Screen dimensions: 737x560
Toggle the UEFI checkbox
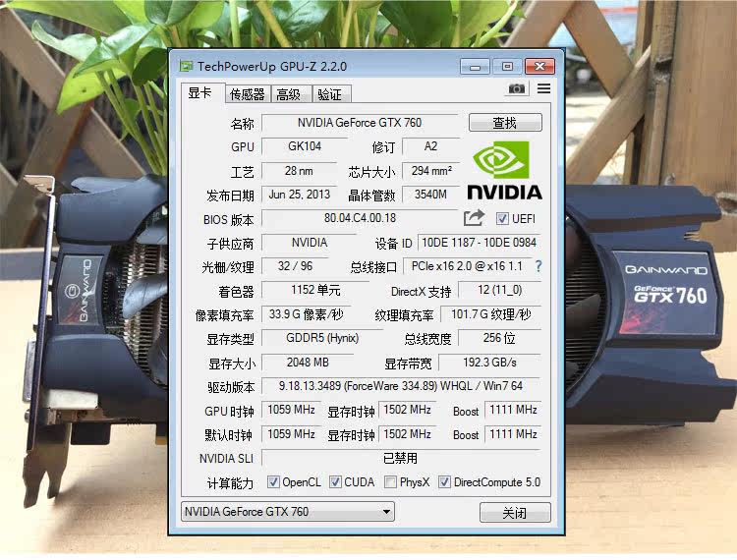click(502, 218)
